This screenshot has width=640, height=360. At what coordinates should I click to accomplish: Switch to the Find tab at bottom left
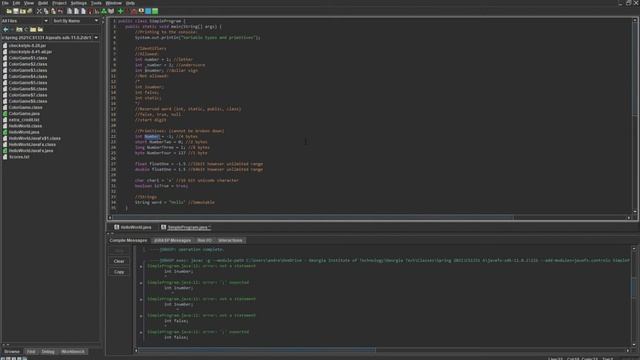coord(31,351)
